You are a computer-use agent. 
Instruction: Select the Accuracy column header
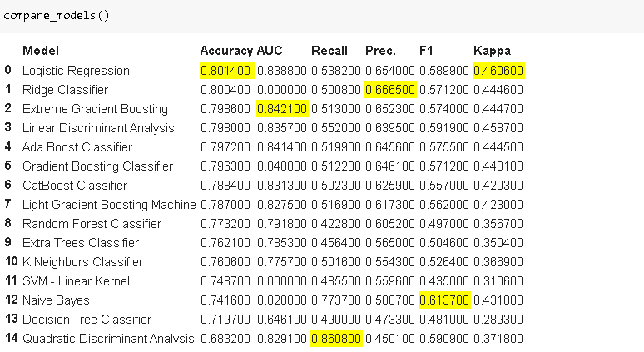click(x=226, y=51)
